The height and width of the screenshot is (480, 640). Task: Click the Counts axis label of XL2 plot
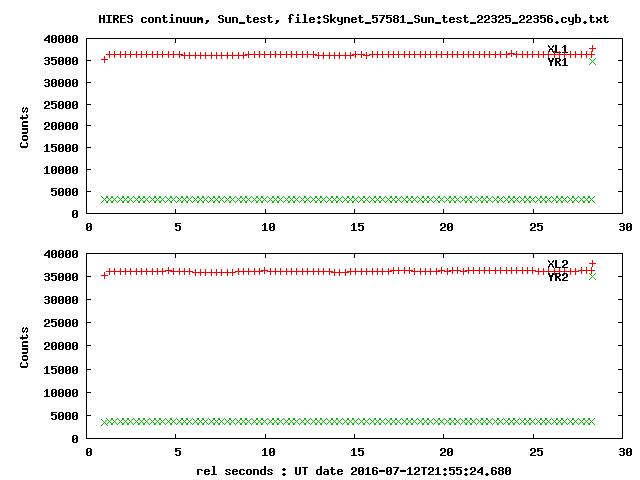tap(24, 347)
